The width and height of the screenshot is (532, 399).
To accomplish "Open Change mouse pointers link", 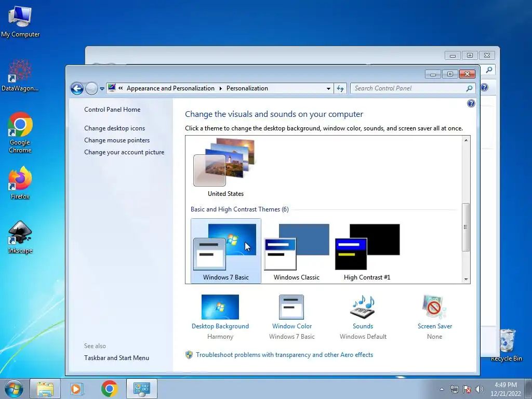I will [x=117, y=140].
